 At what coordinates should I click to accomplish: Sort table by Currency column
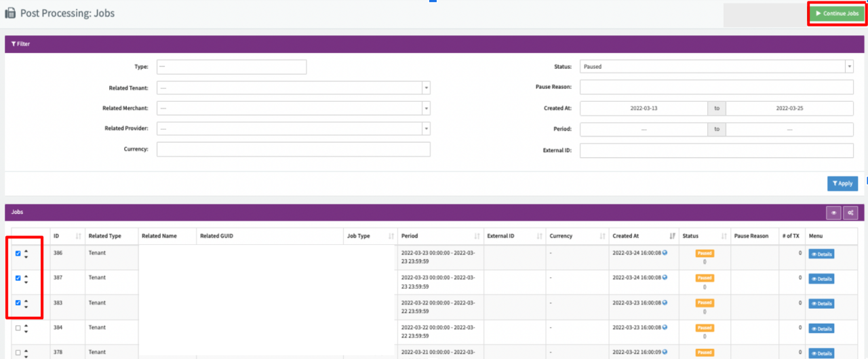[602, 236]
